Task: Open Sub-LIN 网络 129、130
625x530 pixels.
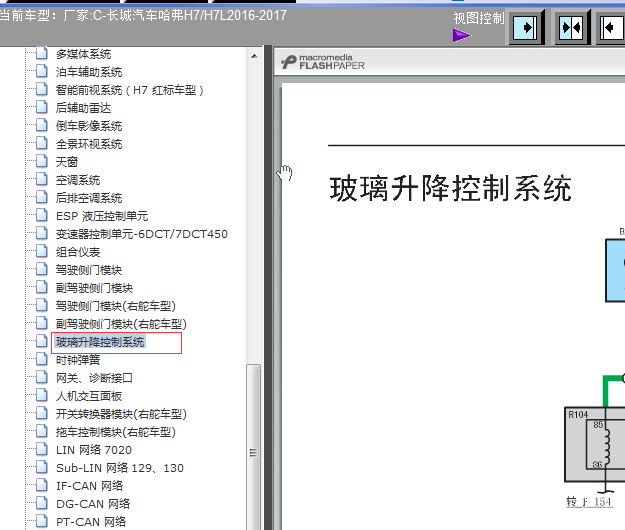Action: point(120,468)
